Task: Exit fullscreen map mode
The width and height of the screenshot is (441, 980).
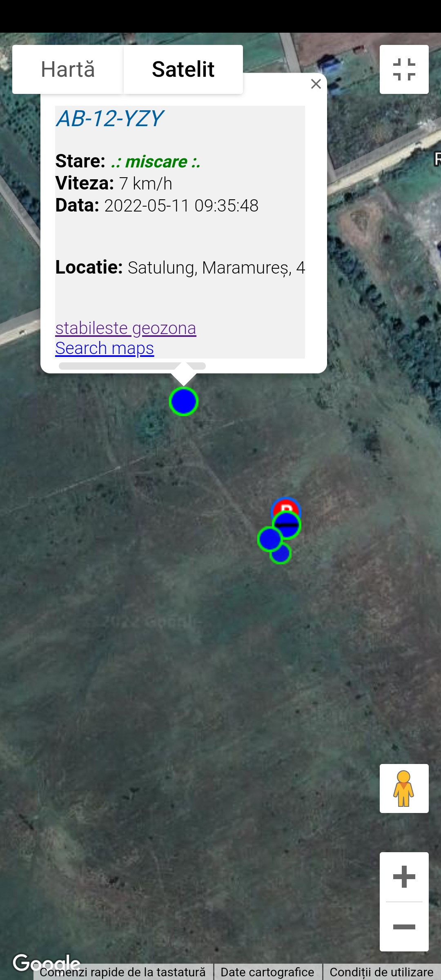Action: pyautogui.click(x=404, y=69)
